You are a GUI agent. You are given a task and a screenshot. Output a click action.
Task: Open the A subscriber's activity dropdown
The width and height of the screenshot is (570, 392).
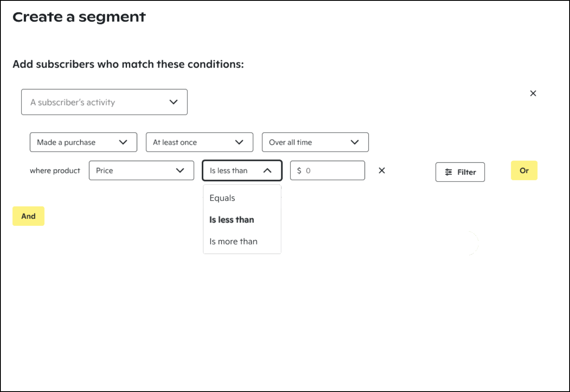point(104,102)
